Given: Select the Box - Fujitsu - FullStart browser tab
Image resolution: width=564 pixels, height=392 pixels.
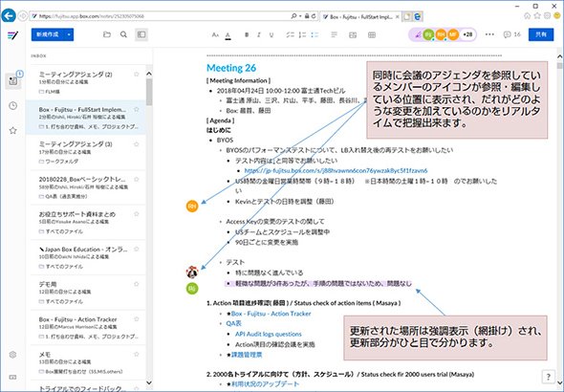Looking at the screenshot, I should 360,16.
